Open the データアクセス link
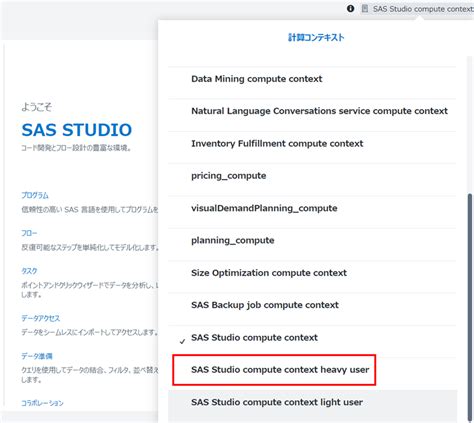474x423 pixels. [x=41, y=318]
